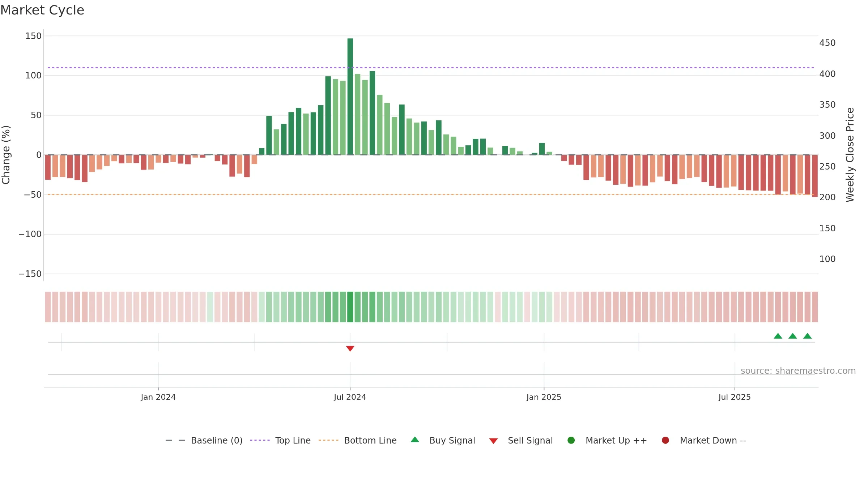Screen dimensions: 868x488
Task: Click the Market Cycle chart title
Action: [42, 10]
